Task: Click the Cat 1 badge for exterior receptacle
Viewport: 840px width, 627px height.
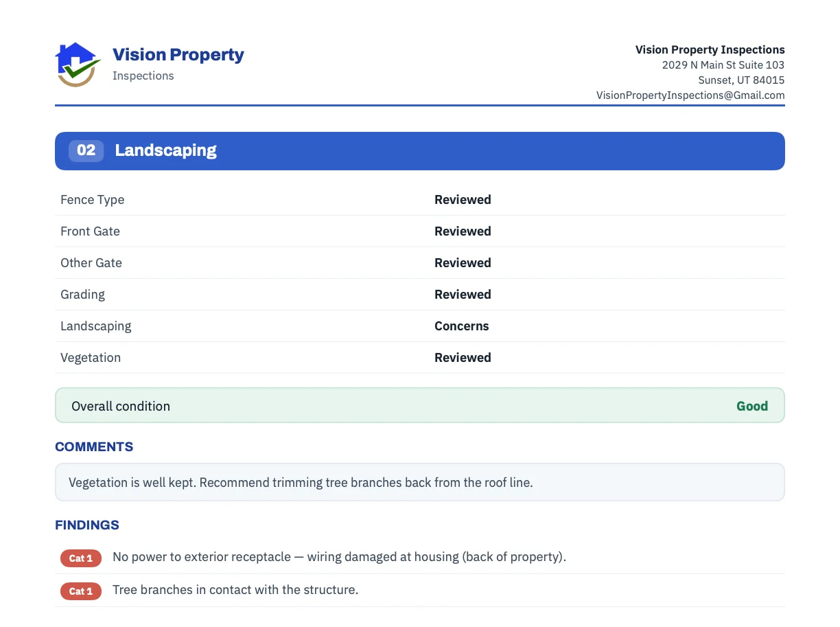Action: tap(81, 558)
